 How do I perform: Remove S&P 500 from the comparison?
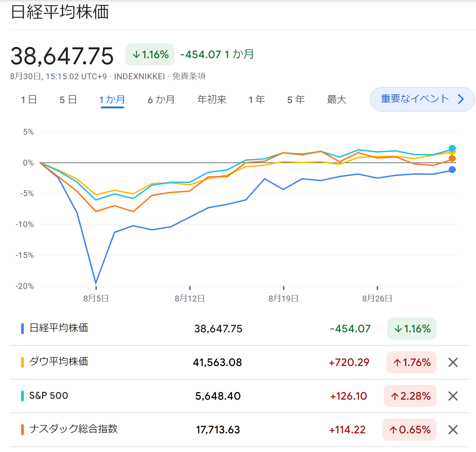(x=453, y=396)
